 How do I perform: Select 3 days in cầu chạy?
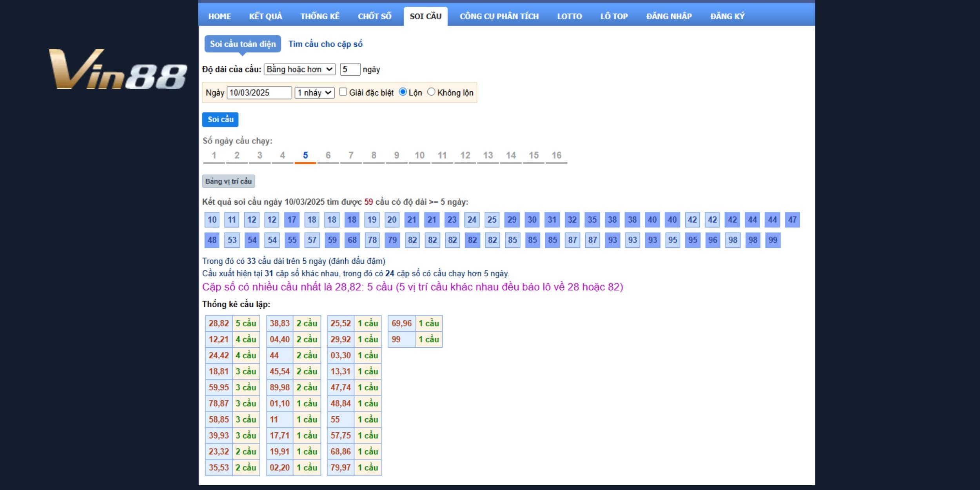[x=260, y=156]
